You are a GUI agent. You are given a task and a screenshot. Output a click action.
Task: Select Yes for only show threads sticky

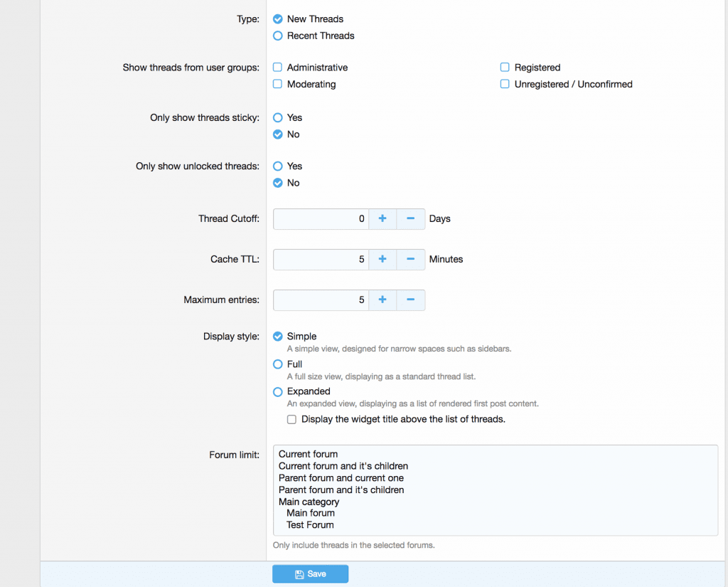click(278, 117)
